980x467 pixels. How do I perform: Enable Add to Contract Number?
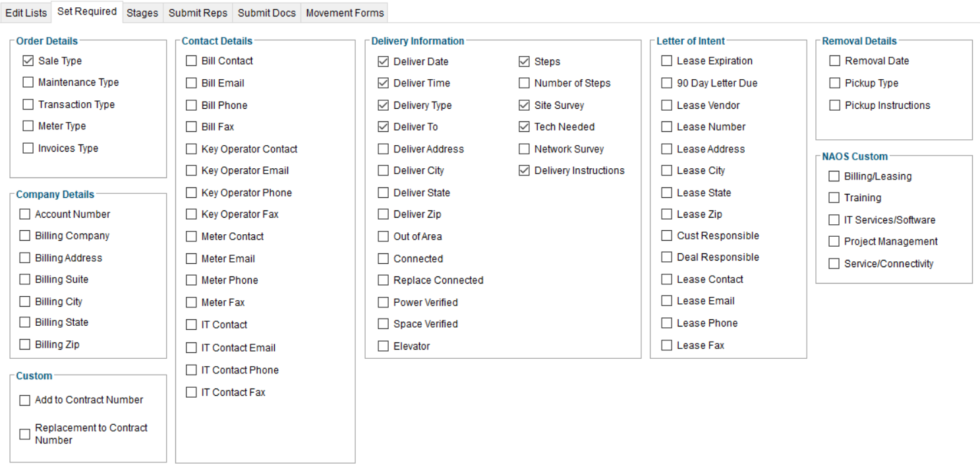[25, 400]
